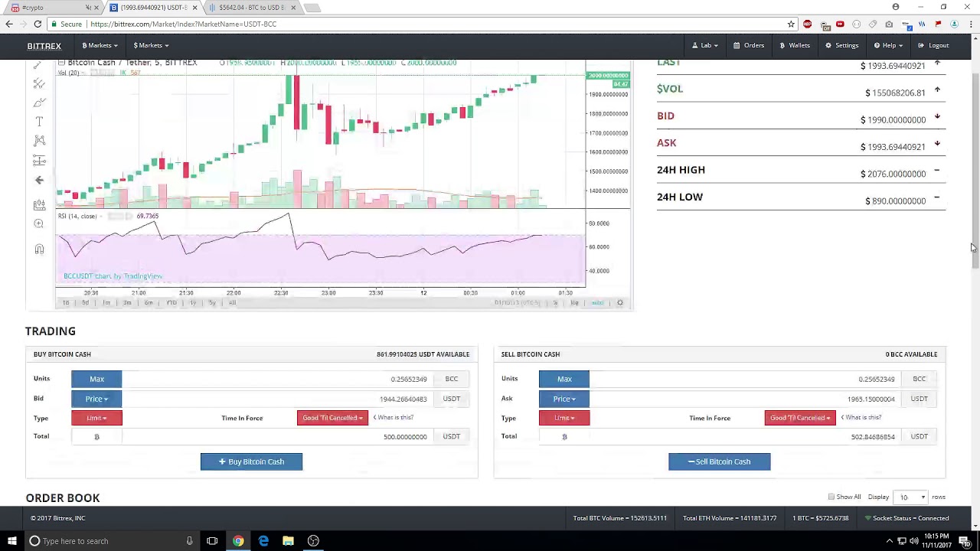
Task: Open the buy Good 'Til Cancelled dropdown
Action: coord(332,418)
